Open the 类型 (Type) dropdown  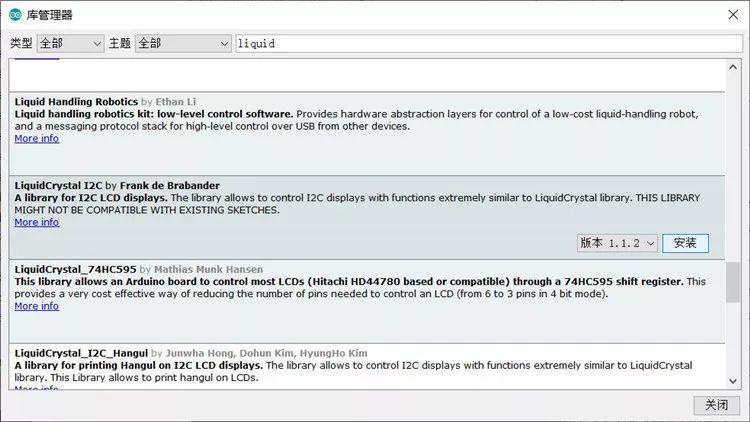tap(70, 44)
